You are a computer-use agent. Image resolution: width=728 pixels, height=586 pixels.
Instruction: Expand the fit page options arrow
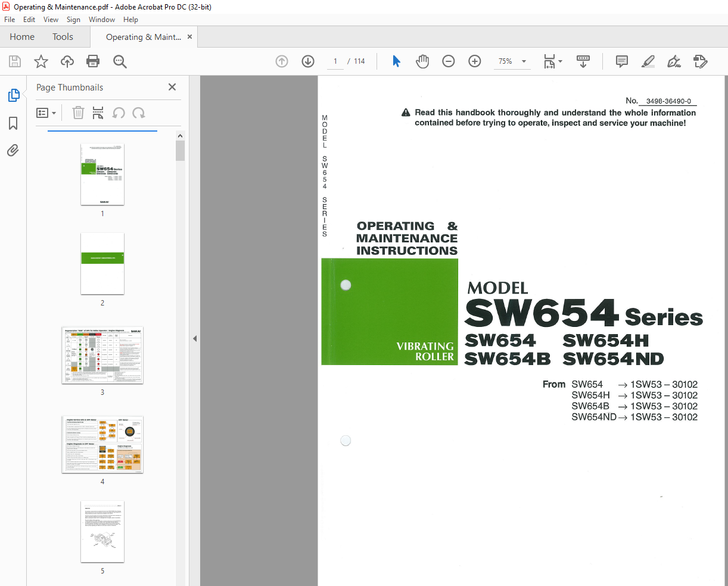[560, 62]
